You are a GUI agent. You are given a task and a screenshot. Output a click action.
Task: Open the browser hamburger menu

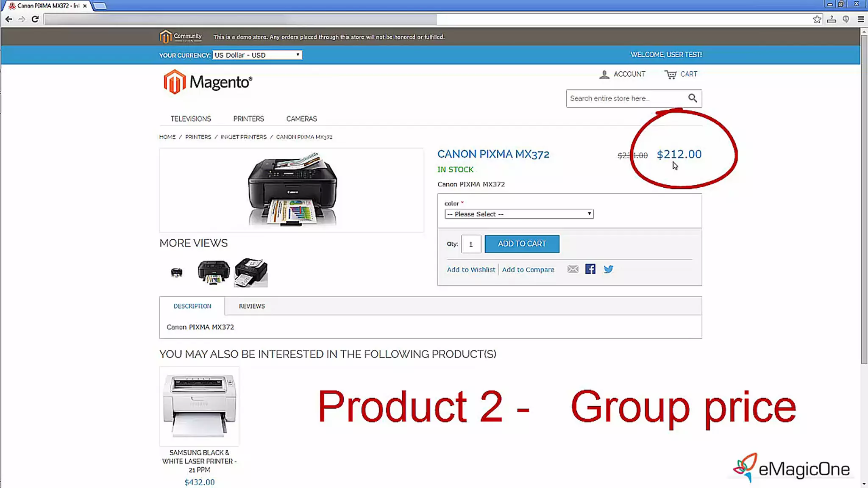coord(860,19)
